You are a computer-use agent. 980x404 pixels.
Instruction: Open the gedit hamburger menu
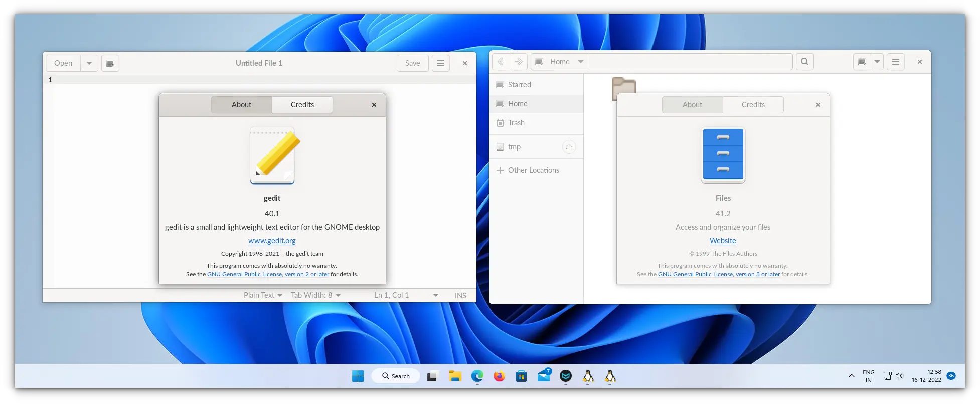[441, 63]
